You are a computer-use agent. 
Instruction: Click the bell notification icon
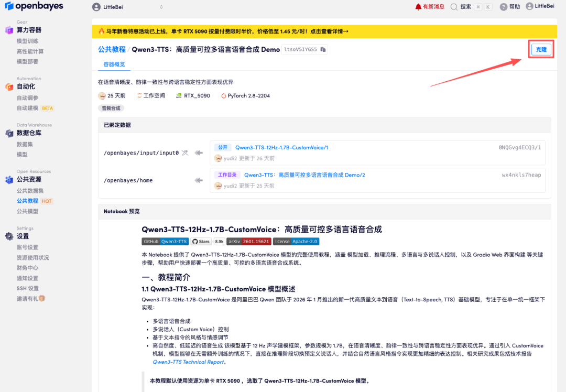click(x=418, y=7)
